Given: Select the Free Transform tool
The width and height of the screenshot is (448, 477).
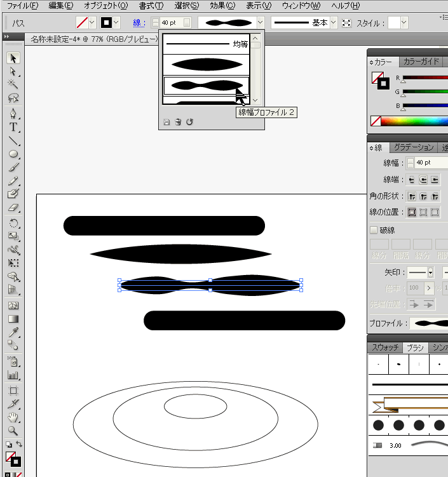Looking at the screenshot, I should click(x=13, y=263).
